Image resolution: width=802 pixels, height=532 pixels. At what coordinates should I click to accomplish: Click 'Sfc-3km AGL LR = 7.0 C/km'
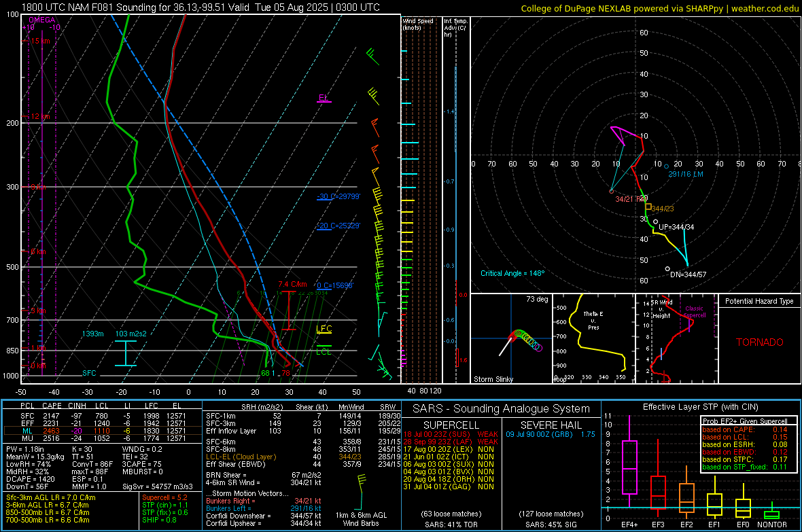(51, 497)
